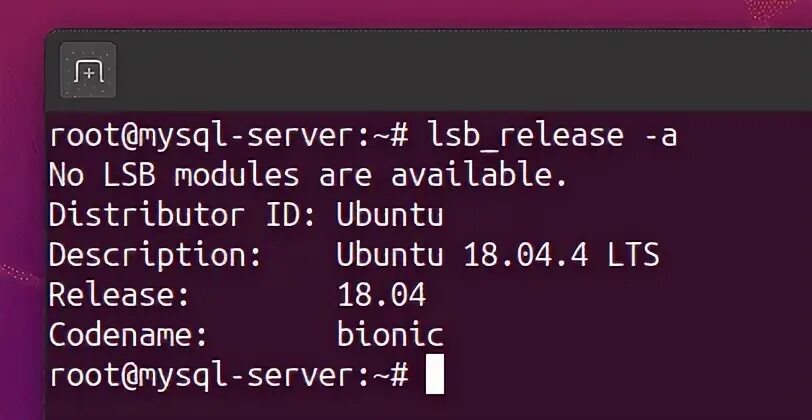Click the bottom root@mysql-server prompt
The width and height of the screenshot is (812, 420).
[x=228, y=376]
